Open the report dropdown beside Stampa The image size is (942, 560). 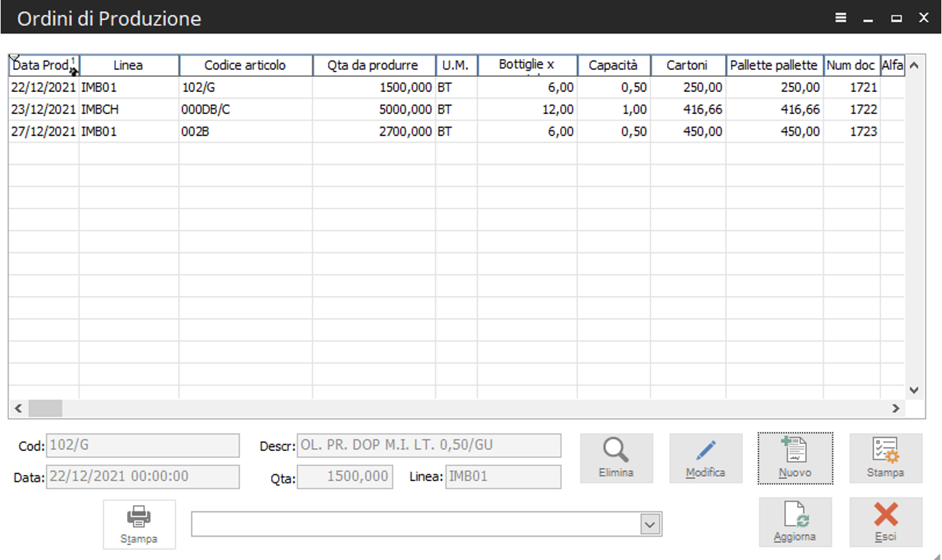650,524
